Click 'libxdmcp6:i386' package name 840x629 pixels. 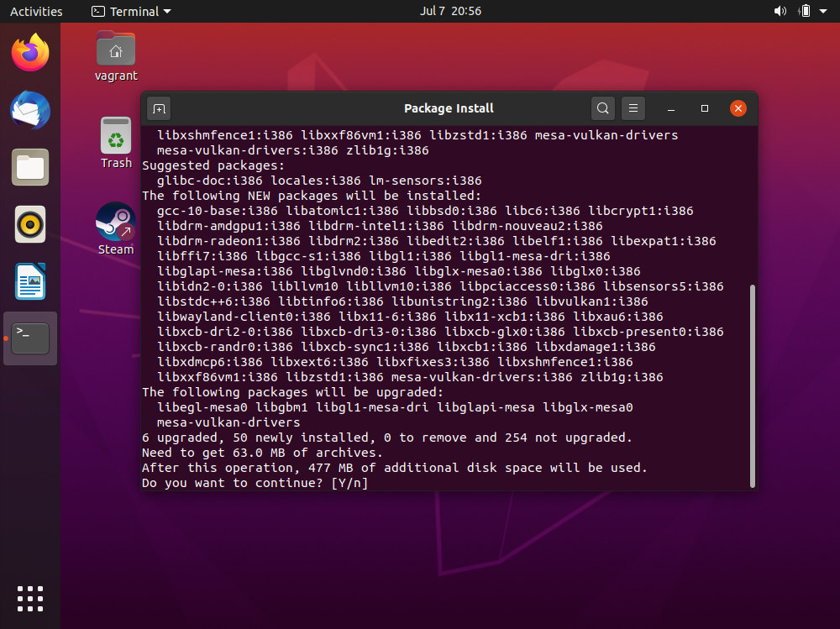[210, 362]
